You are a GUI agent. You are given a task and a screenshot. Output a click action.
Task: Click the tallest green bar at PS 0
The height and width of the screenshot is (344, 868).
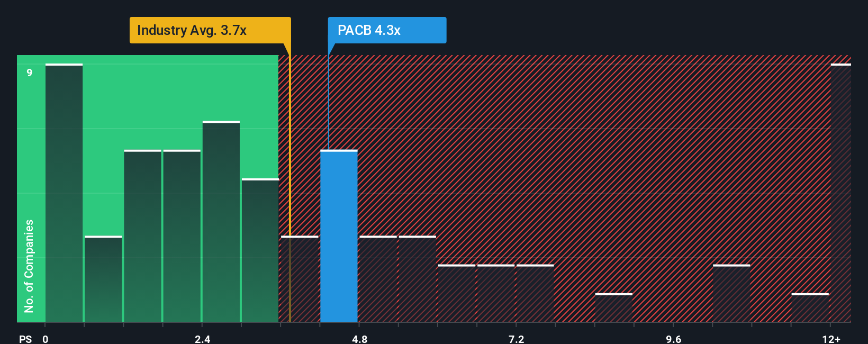(x=64, y=193)
